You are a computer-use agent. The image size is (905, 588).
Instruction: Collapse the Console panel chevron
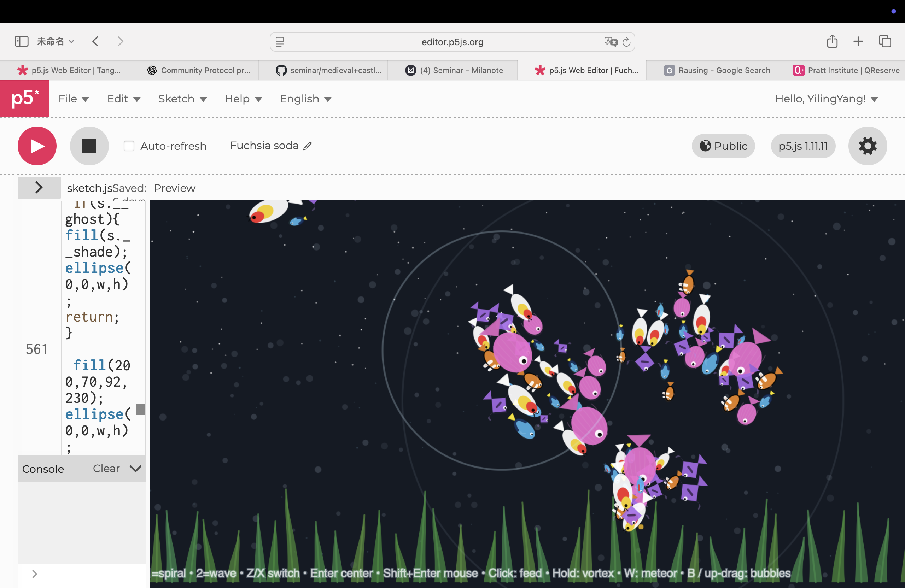(x=135, y=468)
